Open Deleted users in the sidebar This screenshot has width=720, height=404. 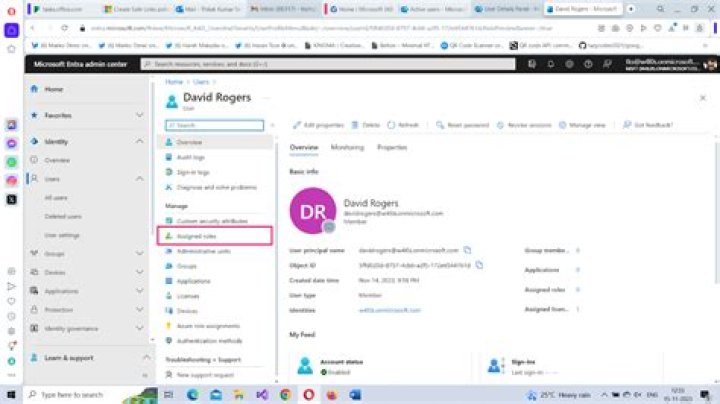(63, 216)
